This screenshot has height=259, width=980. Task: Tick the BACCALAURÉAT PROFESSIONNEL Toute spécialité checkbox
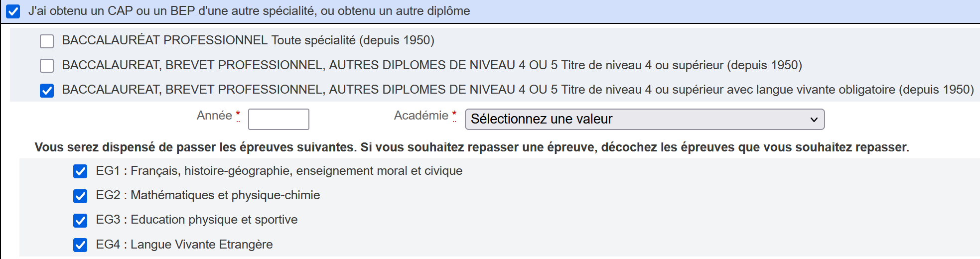(47, 41)
